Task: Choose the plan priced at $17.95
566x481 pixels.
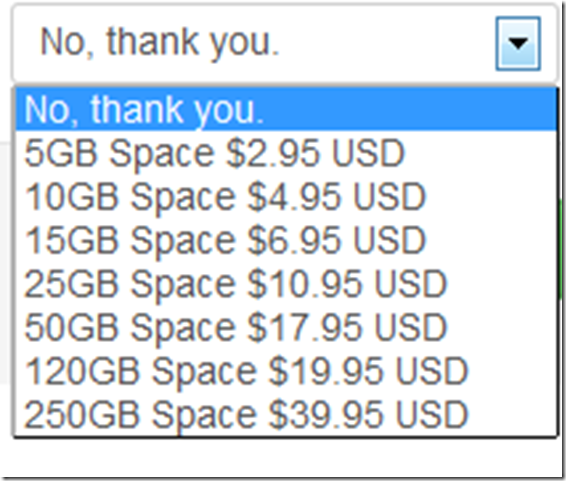Action: coord(286,327)
